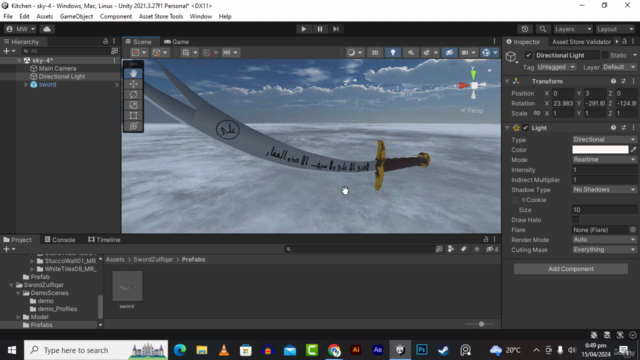Open Light component preset icon

coord(623,128)
